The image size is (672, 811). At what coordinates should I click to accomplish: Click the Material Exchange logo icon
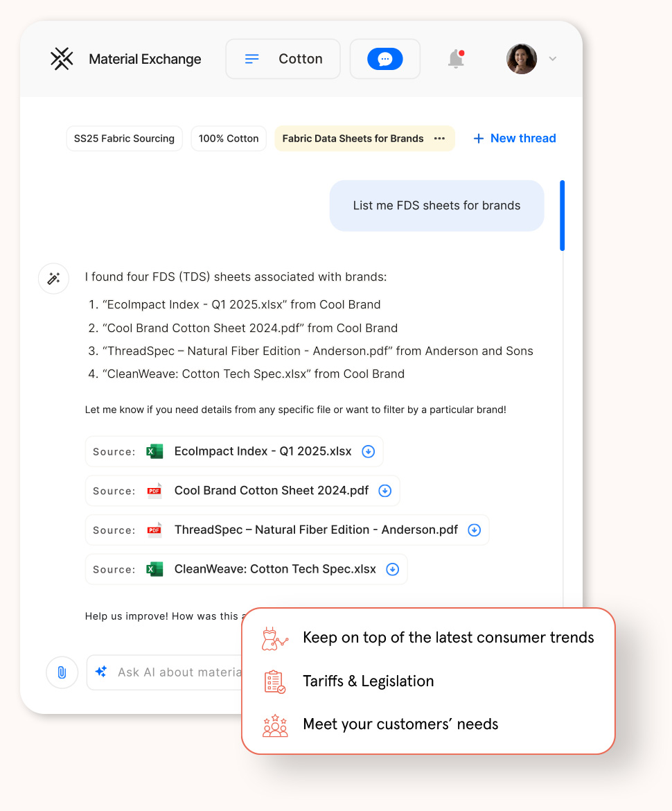[x=62, y=59]
